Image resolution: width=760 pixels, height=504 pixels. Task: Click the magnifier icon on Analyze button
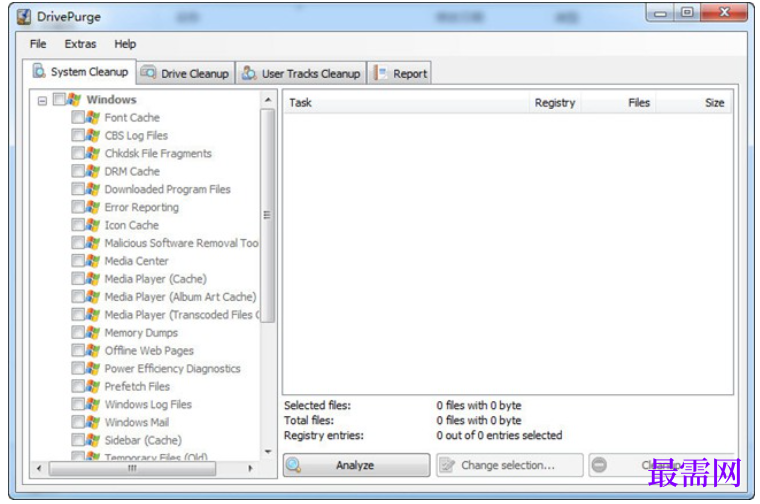click(x=294, y=465)
